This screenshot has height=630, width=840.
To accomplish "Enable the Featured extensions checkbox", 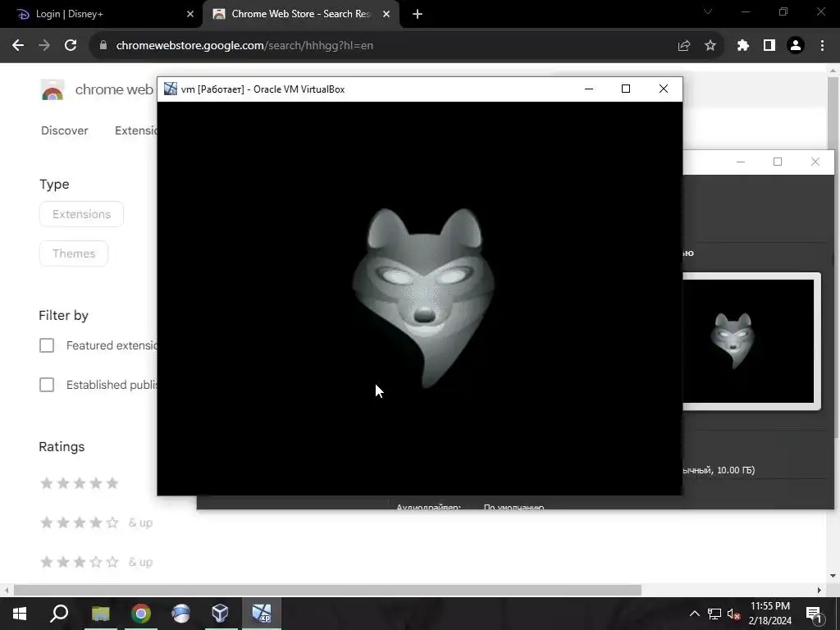I will coord(47,345).
